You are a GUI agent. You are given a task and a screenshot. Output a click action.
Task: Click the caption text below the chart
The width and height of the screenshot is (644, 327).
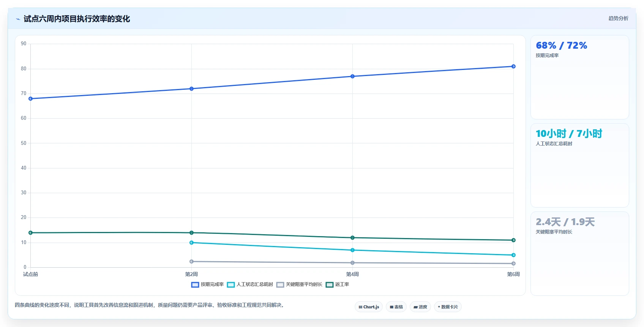(x=150, y=305)
